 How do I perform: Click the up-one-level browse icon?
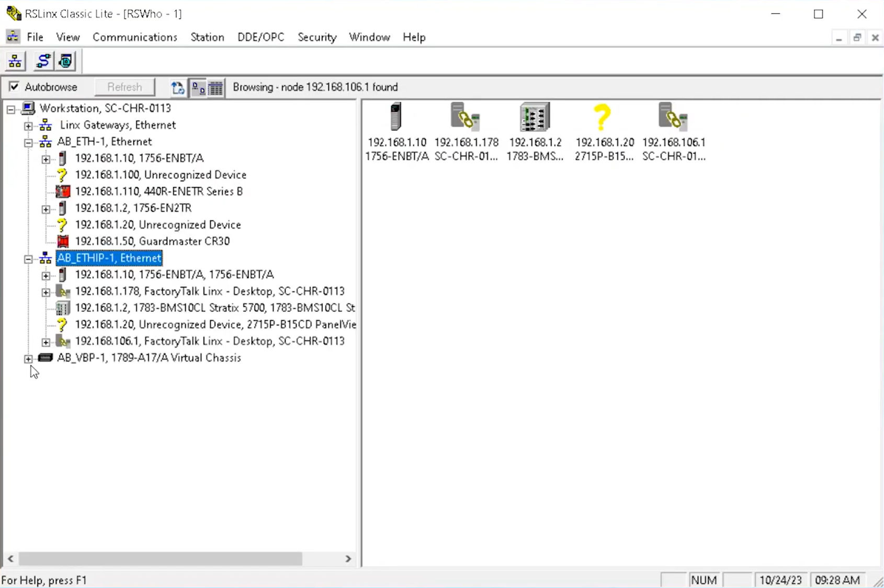178,87
